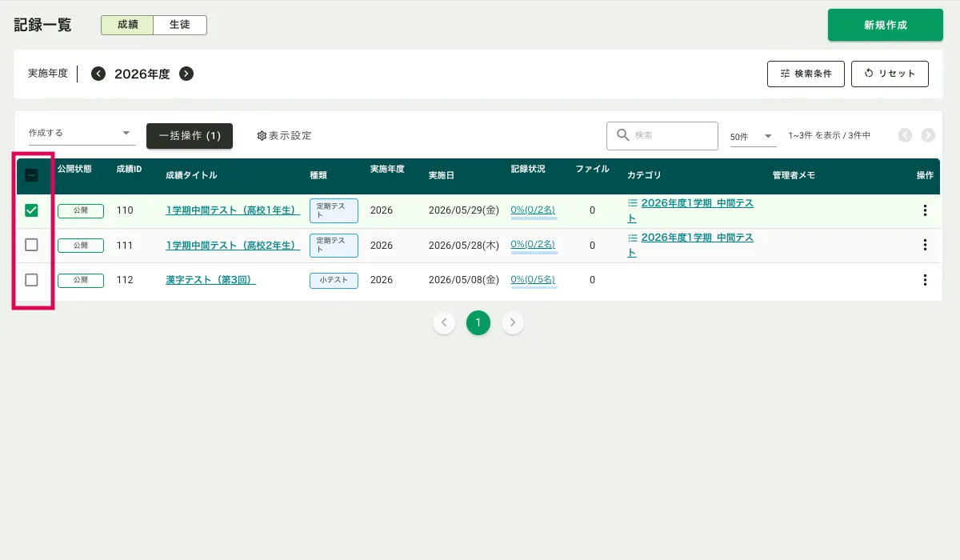The height and width of the screenshot is (560, 960).
Task: Click the 表示設定 gear icon
Action: 262,136
